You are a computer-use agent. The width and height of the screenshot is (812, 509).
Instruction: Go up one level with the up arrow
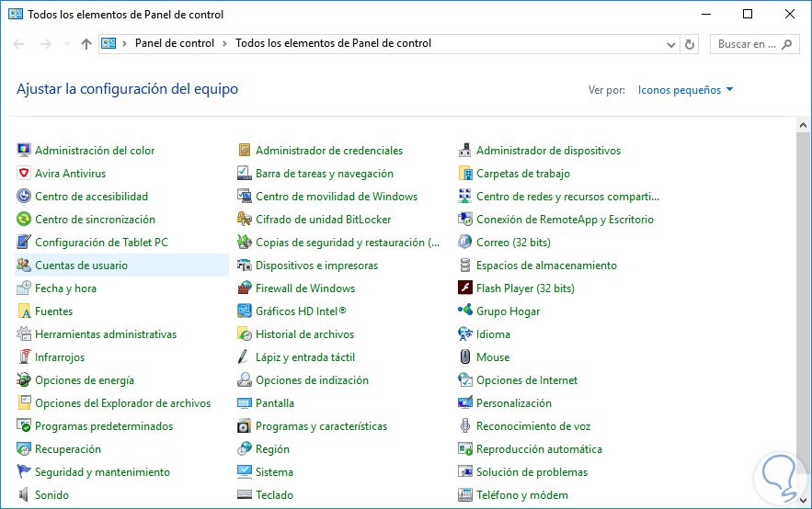[86, 44]
